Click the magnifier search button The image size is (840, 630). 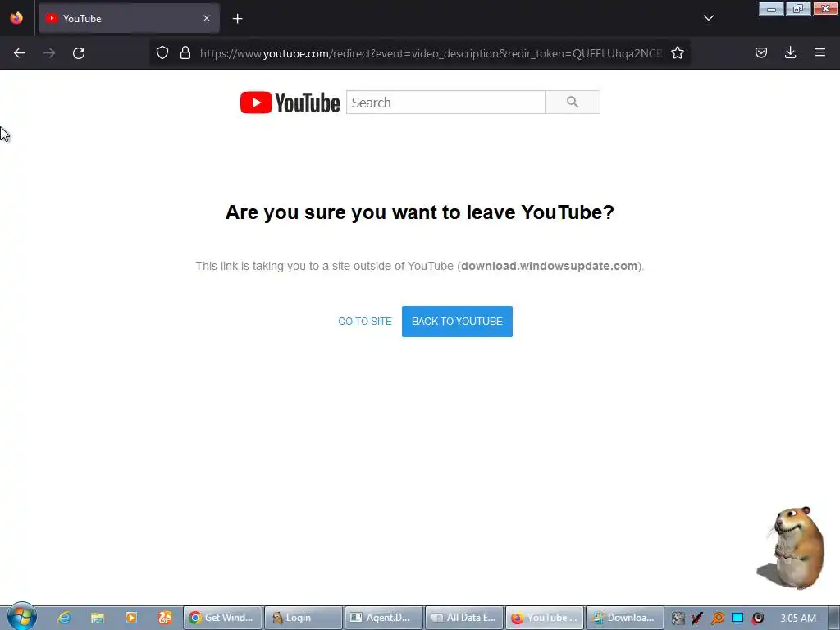tap(573, 103)
